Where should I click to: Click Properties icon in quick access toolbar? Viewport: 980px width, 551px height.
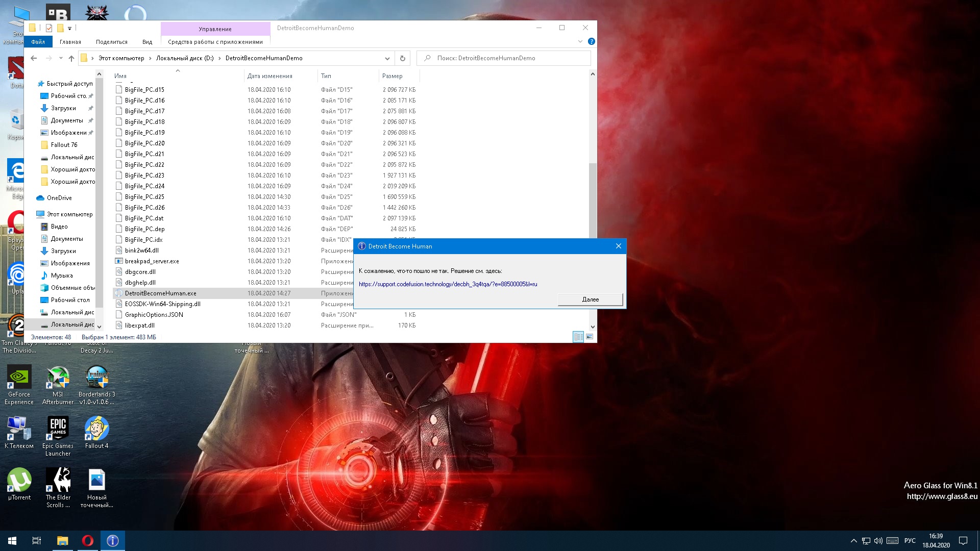pyautogui.click(x=49, y=28)
